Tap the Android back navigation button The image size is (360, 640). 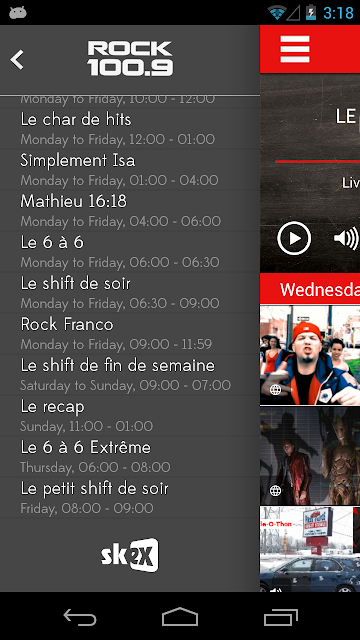[x=80, y=616]
